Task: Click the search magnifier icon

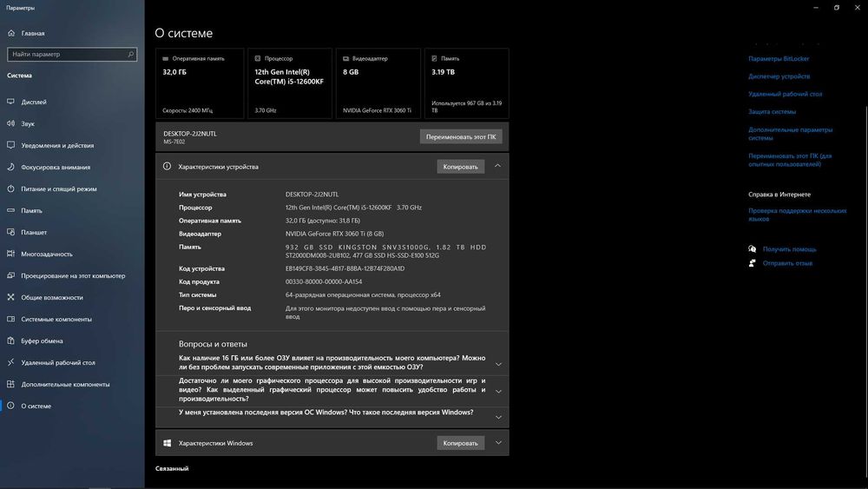Action: tap(131, 54)
